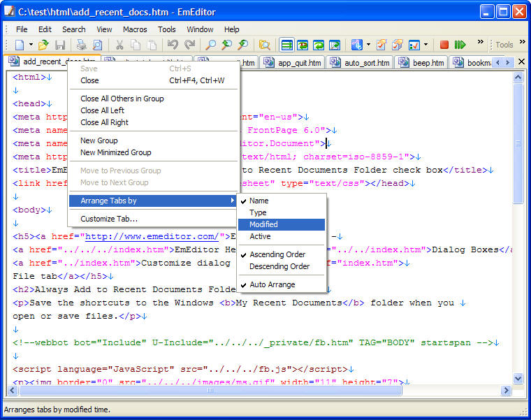Open the File menu
Screen dimensions: 531x420
[22, 29]
